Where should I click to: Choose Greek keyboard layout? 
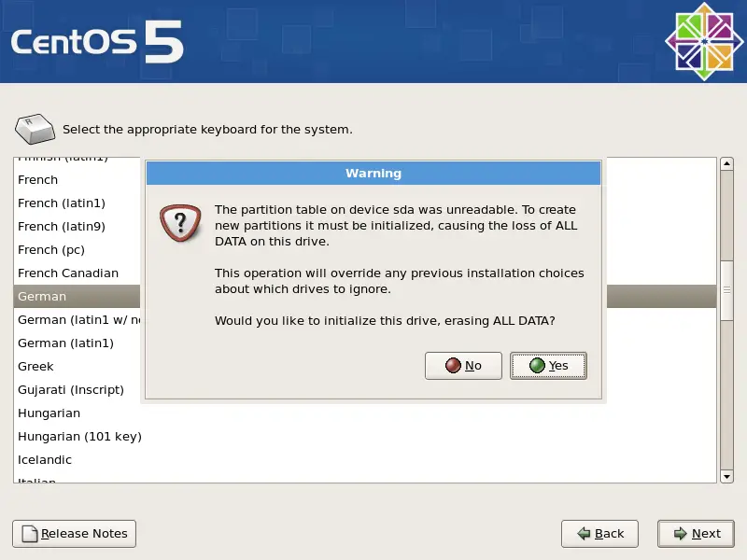tap(36, 367)
